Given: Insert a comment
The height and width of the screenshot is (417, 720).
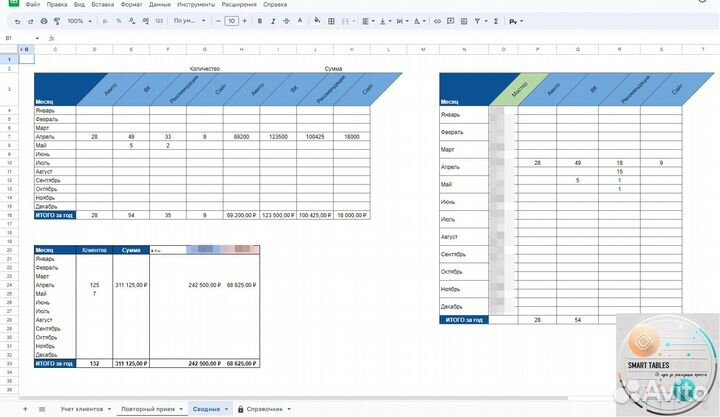Looking at the screenshot, I should 450,21.
